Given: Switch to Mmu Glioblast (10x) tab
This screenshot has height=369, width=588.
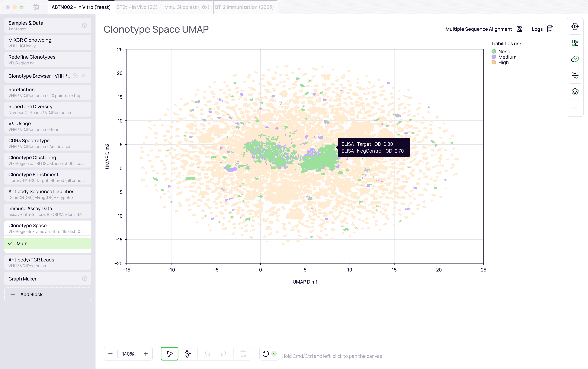Looking at the screenshot, I should (187, 7).
